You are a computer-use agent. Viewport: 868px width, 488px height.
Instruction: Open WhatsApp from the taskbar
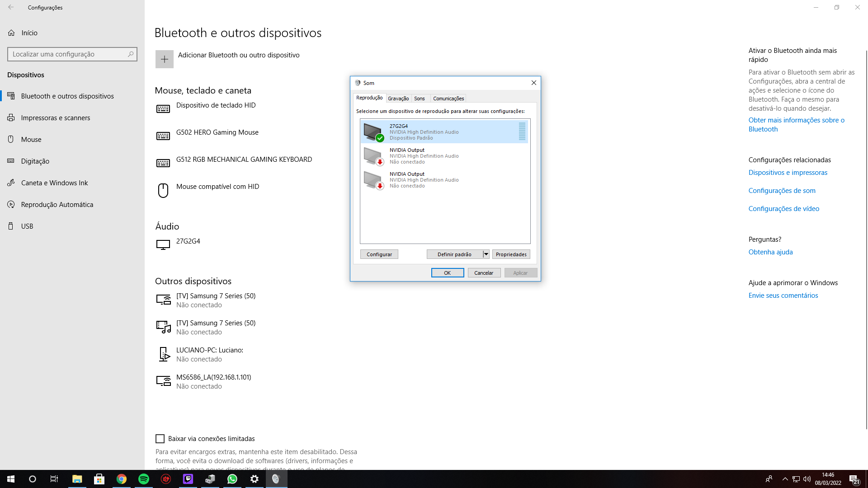(232, 479)
